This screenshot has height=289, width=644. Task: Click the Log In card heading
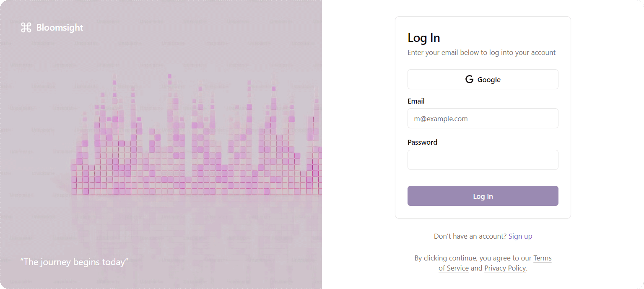point(424,38)
